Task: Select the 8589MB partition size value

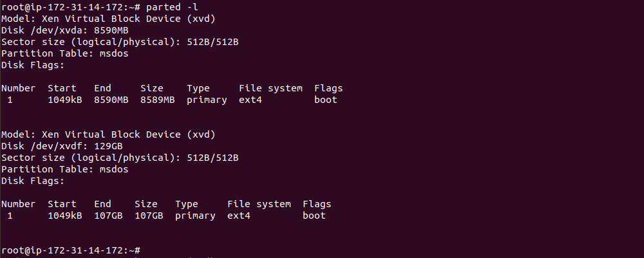Action: tap(157, 100)
